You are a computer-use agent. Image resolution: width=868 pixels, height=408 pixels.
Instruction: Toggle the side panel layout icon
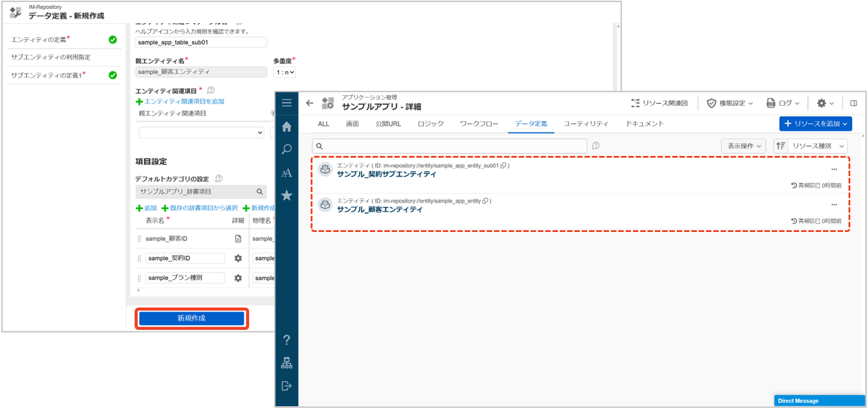tap(853, 103)
